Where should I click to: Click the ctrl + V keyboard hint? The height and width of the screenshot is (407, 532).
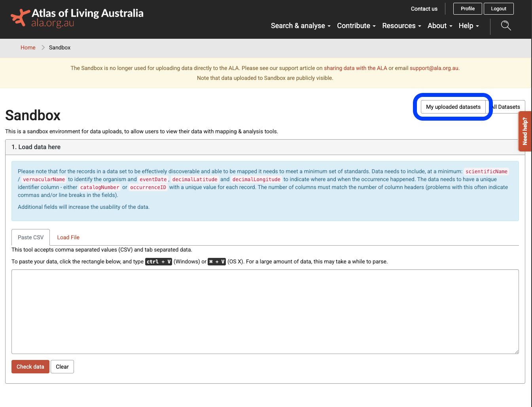159,261
